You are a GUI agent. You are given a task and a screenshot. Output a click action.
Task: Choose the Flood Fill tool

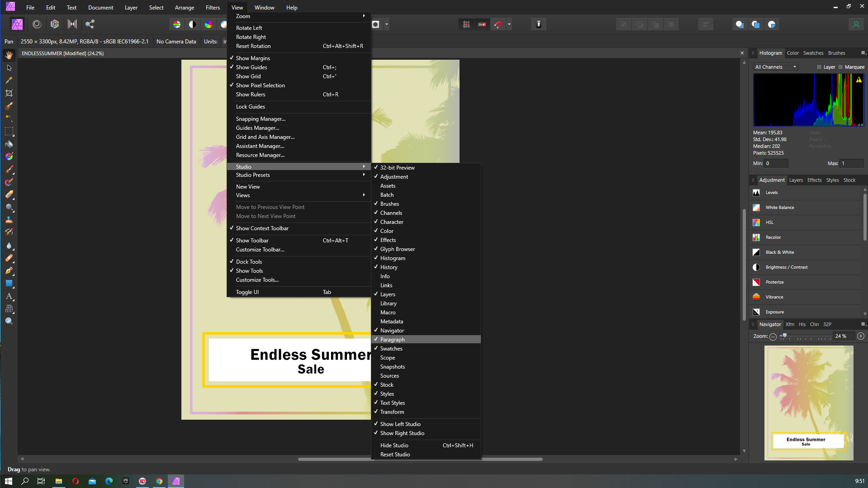click(x=9, y=144)
